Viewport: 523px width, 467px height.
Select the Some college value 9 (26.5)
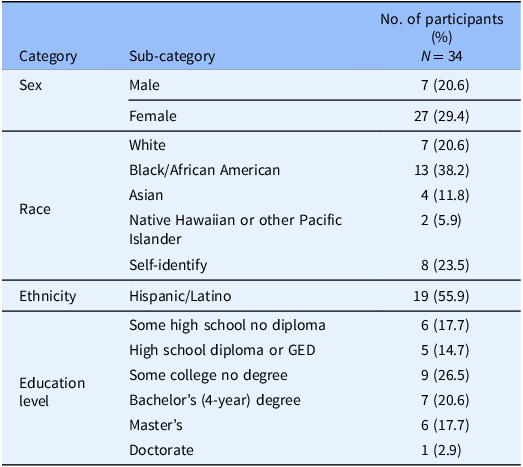(x=445, y=375)
